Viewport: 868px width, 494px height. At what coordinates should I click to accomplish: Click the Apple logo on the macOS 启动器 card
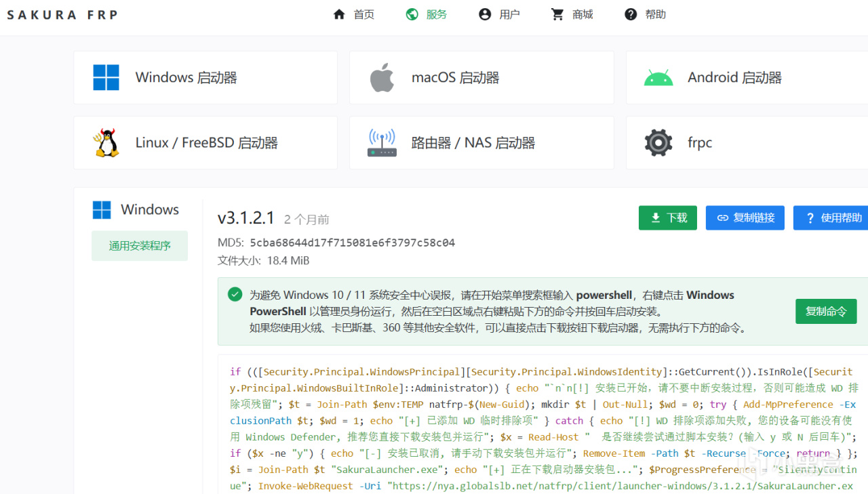click(x=382, y=77)
